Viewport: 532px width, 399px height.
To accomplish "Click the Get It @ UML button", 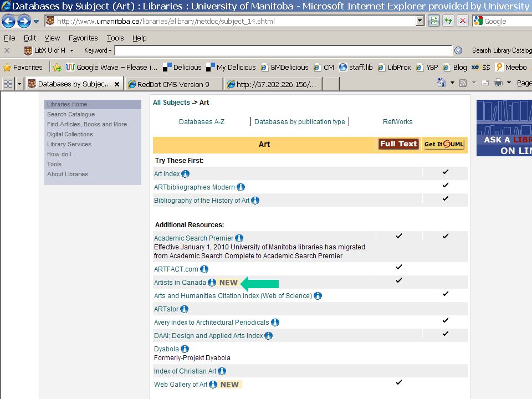I will coord(444,144).
